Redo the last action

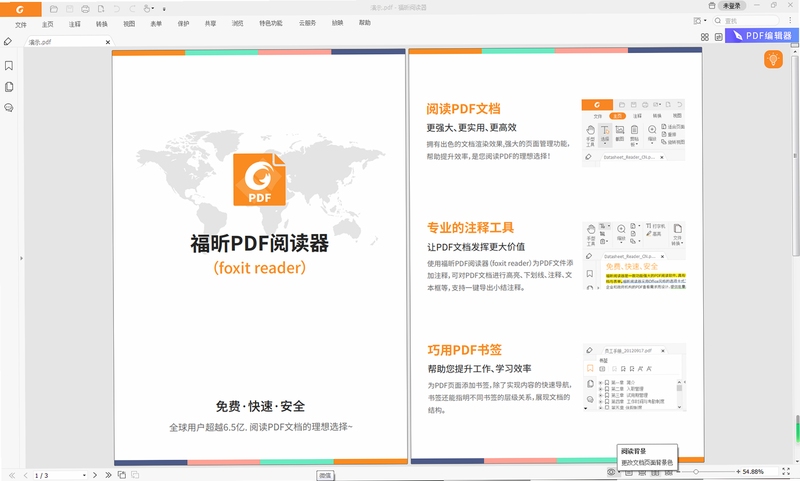click(x=132, y=9)
